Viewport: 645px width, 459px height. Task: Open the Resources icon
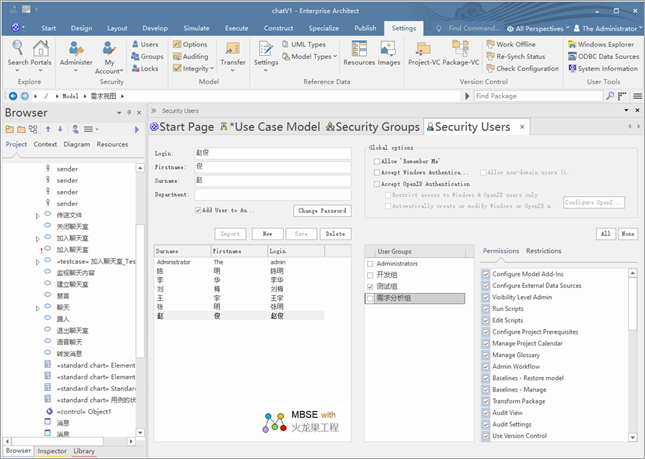point(359,53)
